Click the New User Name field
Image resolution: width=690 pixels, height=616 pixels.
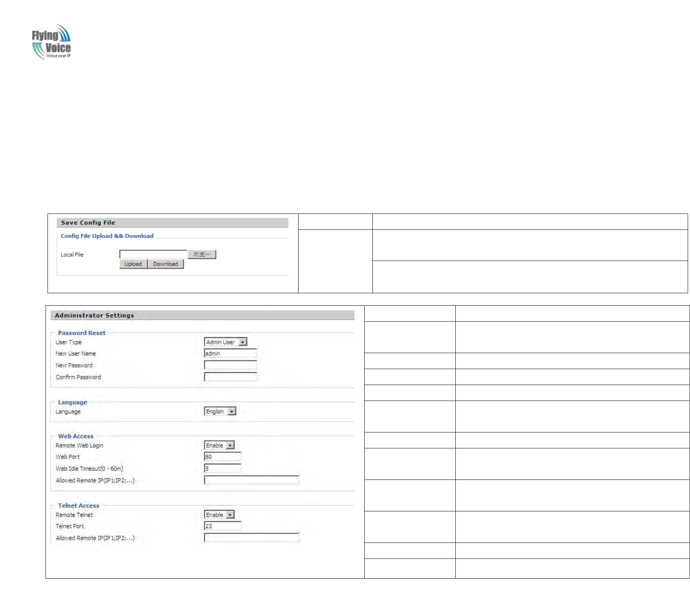coord(230,353)
